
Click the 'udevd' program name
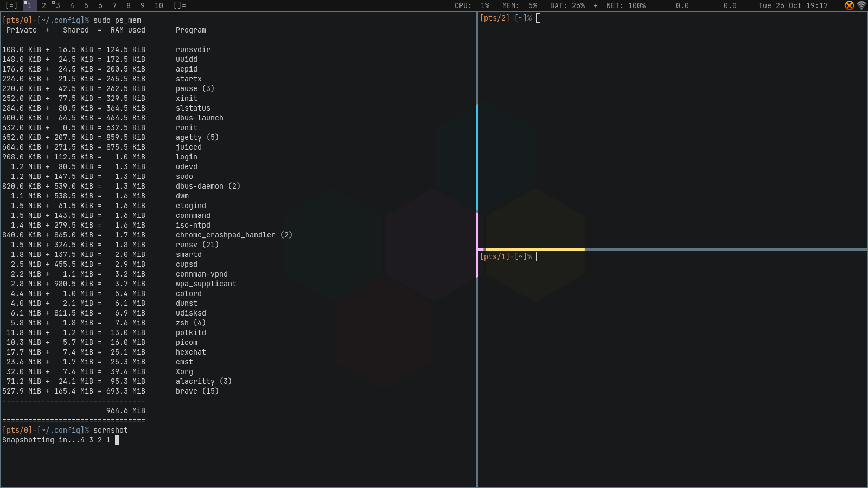[x=187, y=167]
